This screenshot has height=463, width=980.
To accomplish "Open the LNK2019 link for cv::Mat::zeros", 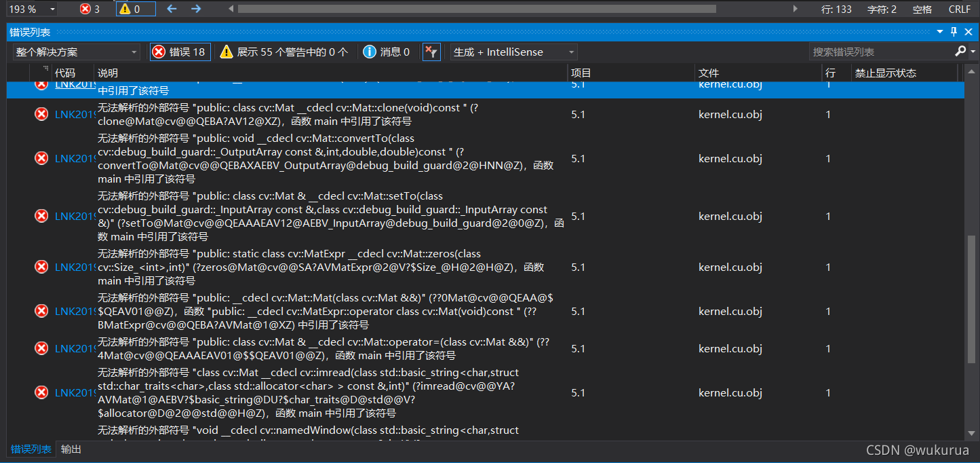I will 74,267.
